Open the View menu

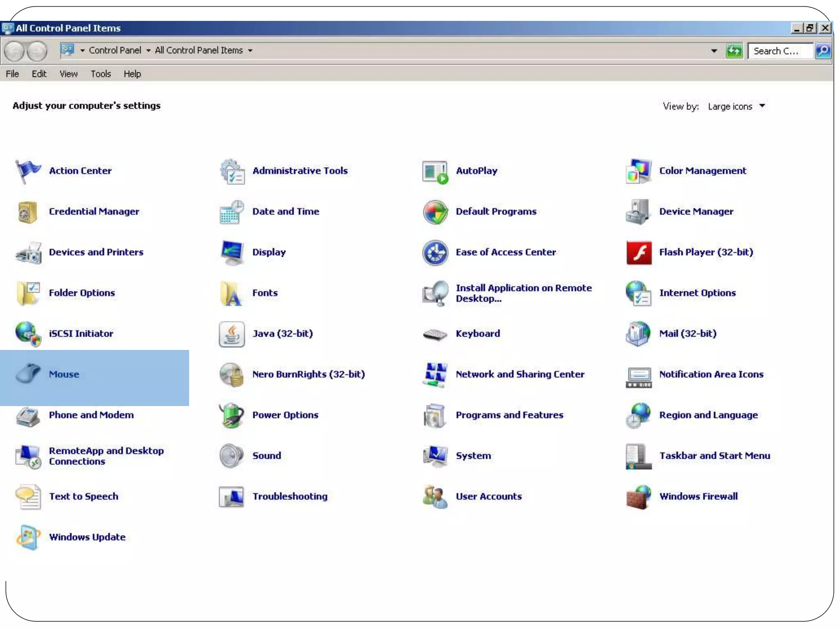(x=68, y=74)
